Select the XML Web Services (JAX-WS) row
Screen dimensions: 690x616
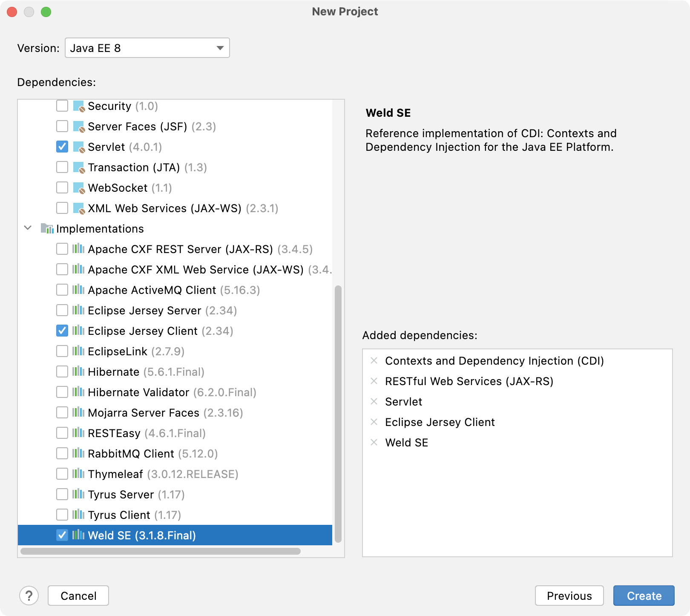(175, 208)
